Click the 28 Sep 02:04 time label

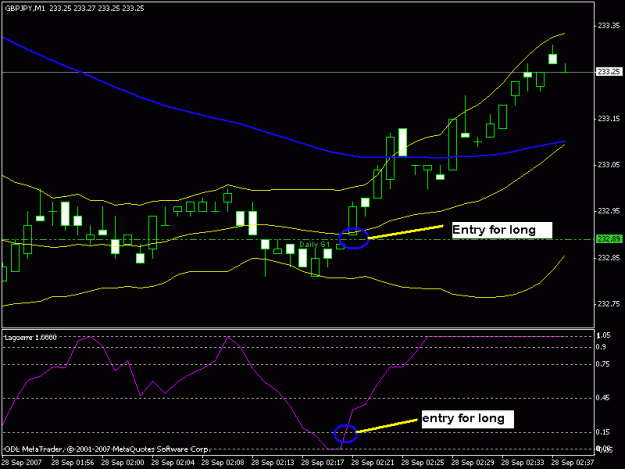(x=173, y=463)
